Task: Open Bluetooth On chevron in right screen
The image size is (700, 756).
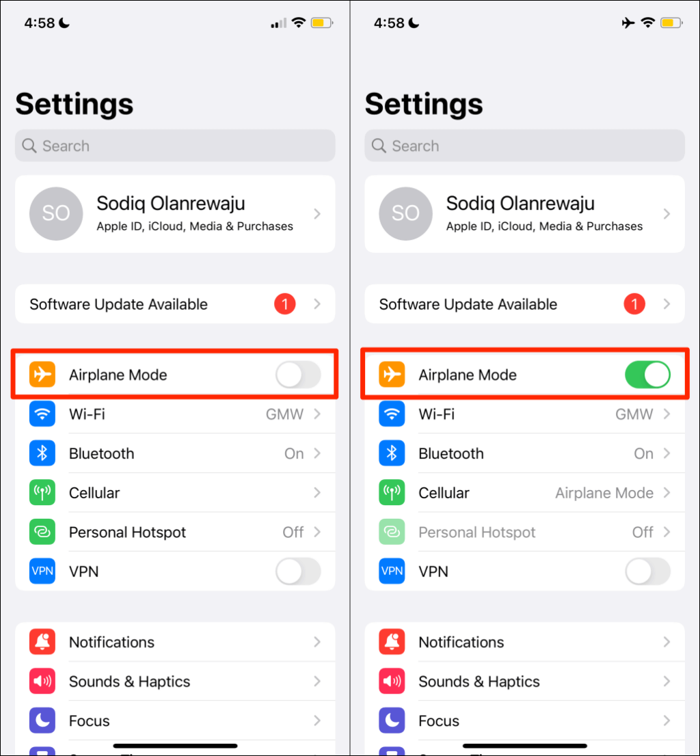Action: [x=667, y=453]
